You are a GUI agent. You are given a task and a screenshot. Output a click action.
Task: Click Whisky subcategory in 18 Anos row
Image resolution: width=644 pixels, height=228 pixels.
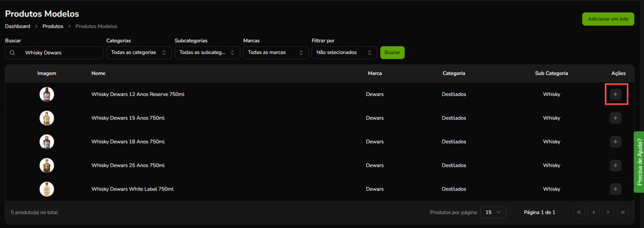pyautogui.click(x=551, y=142)
